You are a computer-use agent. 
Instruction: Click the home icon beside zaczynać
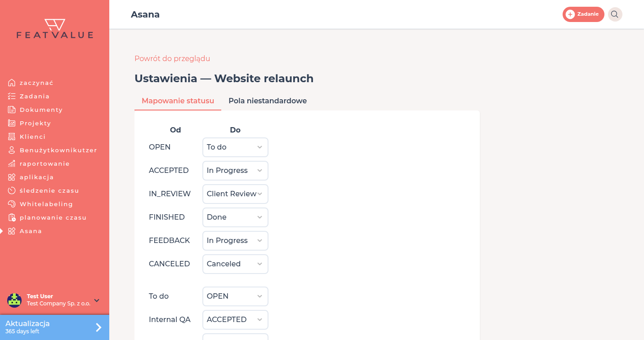click(x=12, y=83)
